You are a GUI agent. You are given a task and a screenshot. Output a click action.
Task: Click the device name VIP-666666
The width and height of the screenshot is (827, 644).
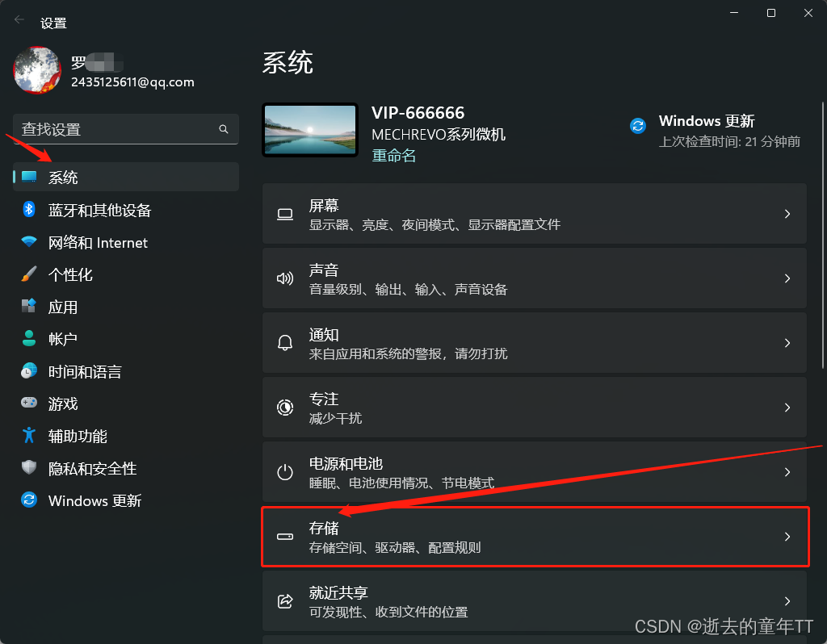click(x=418, y=112)
